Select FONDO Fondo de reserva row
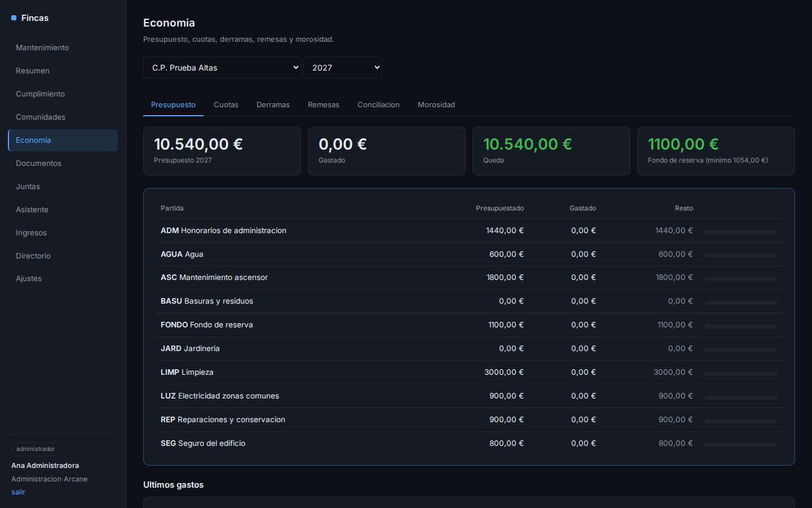The height and width of the screenshot is (508, 812). [x=469, y=325]
